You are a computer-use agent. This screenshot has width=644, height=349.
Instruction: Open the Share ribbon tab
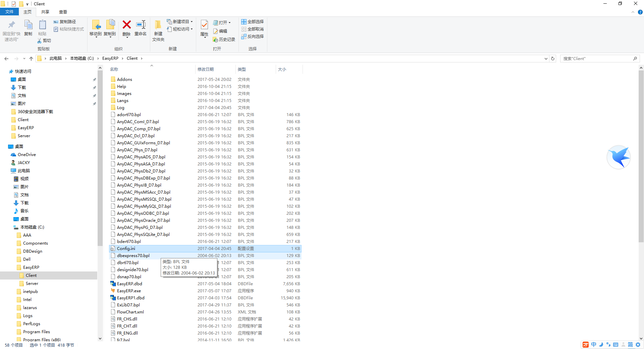pos(45,12)
